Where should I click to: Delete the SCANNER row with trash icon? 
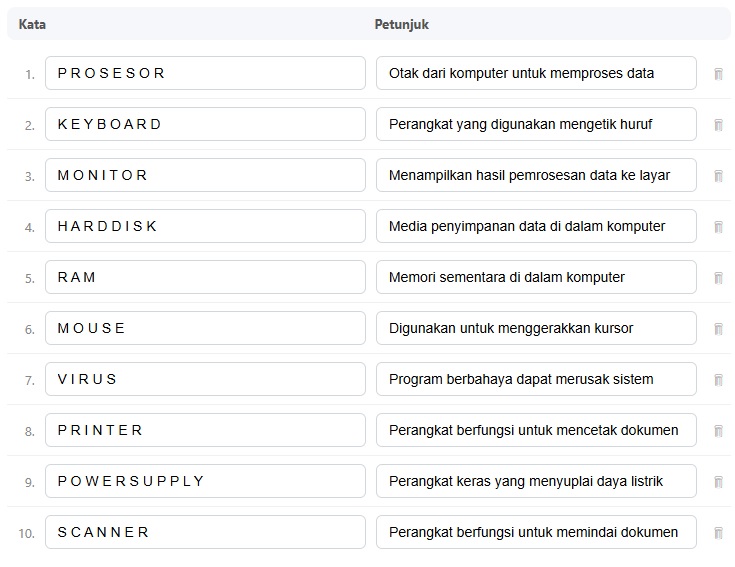coord(718,533)
